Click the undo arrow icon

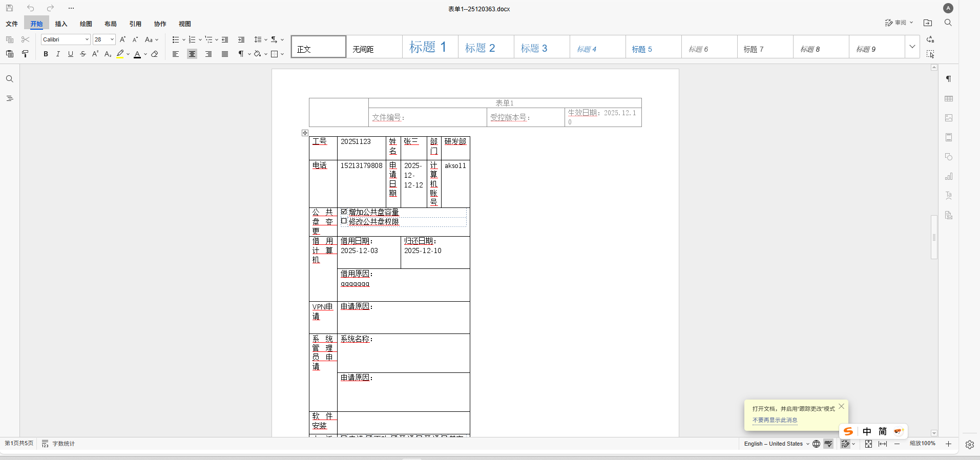(31, 8)
